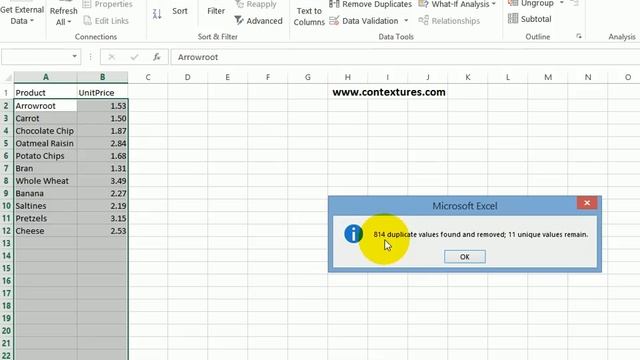Click the What-If Analysis icon
Screen dimensions: 640x360
coord(423,4)
